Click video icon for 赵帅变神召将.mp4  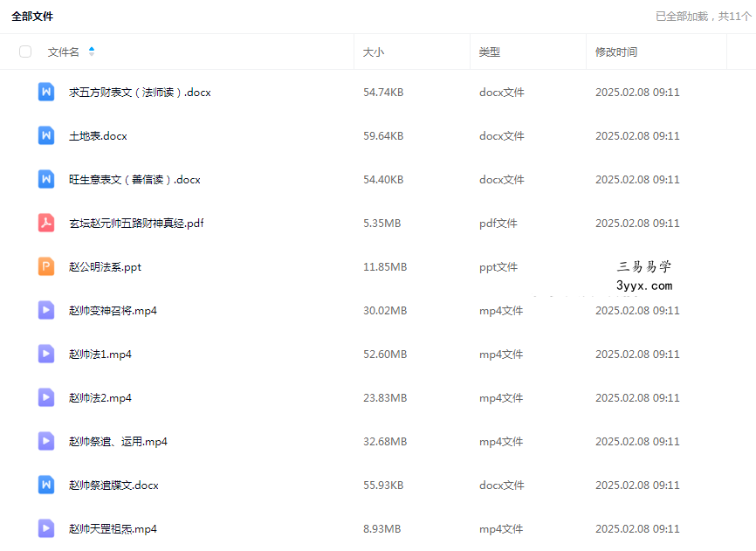pyautogui.click(x=46, y=310)
